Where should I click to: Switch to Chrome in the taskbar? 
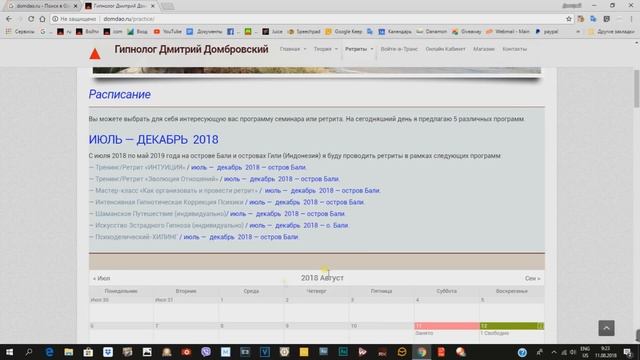click(x=422, y=352)
